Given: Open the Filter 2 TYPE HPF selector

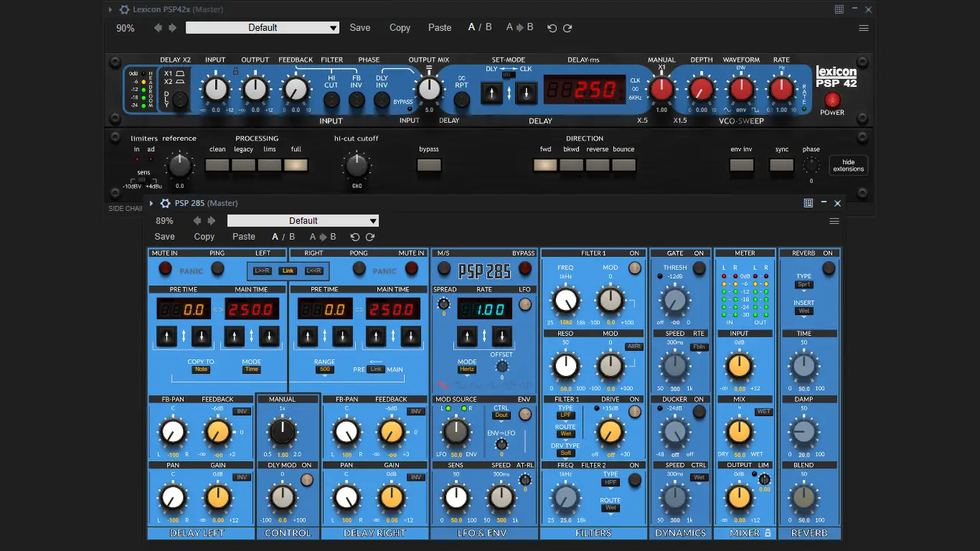Looking at the screenshot, I should tap(611, 483).
